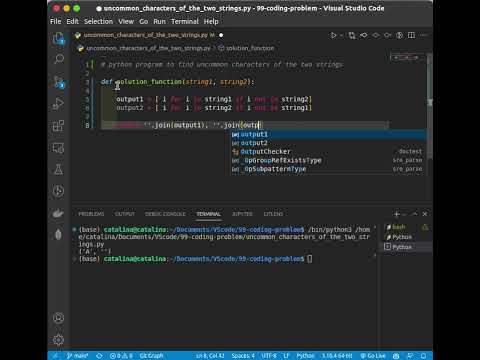Change the LF end of line sequence
Viewport: 480px width, 360px height.
[286, 356]
